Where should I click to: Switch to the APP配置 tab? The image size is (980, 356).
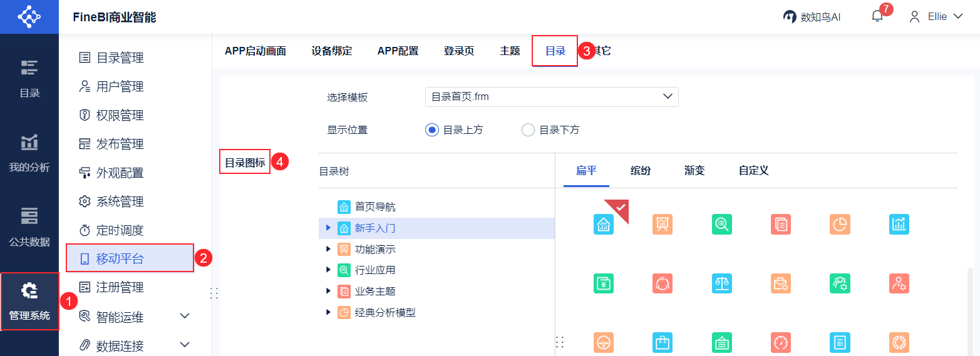(x=398, y=51)
